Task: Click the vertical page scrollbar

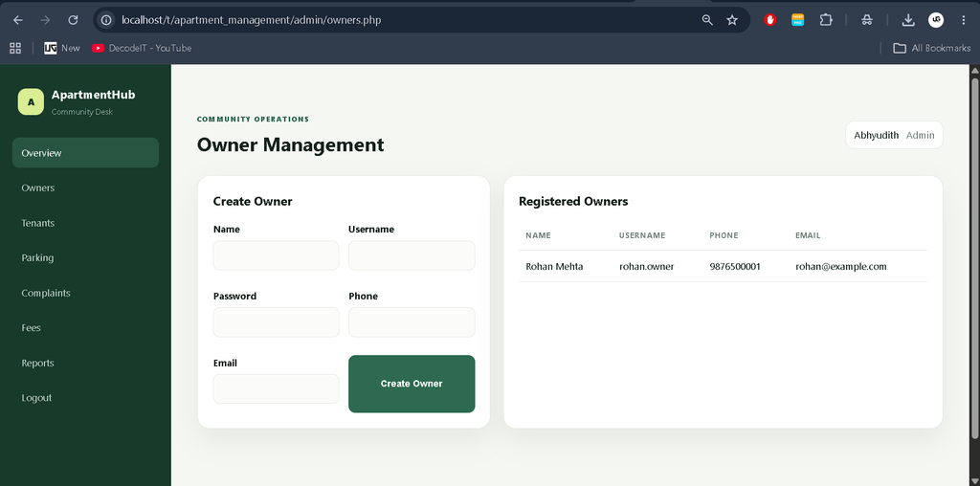Action: pos(974,257)
